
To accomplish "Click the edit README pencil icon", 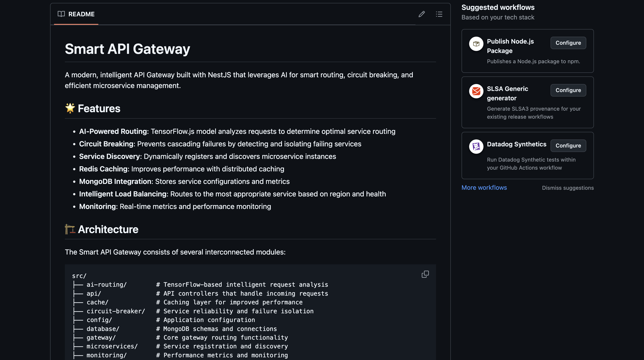I will click(x=422, y=14).
